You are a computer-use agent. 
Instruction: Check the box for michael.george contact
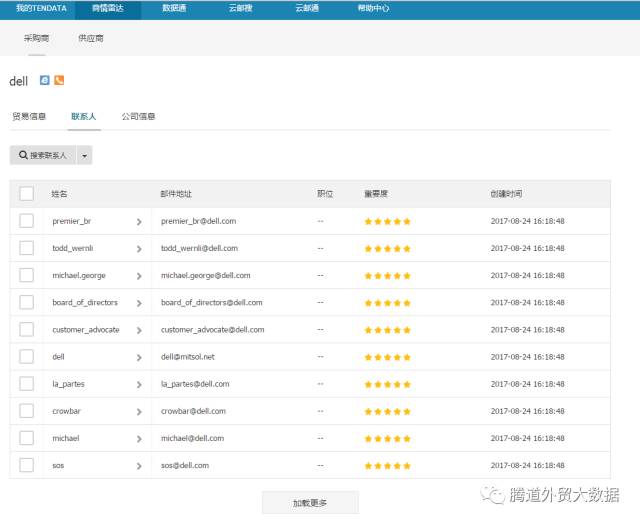27,275
